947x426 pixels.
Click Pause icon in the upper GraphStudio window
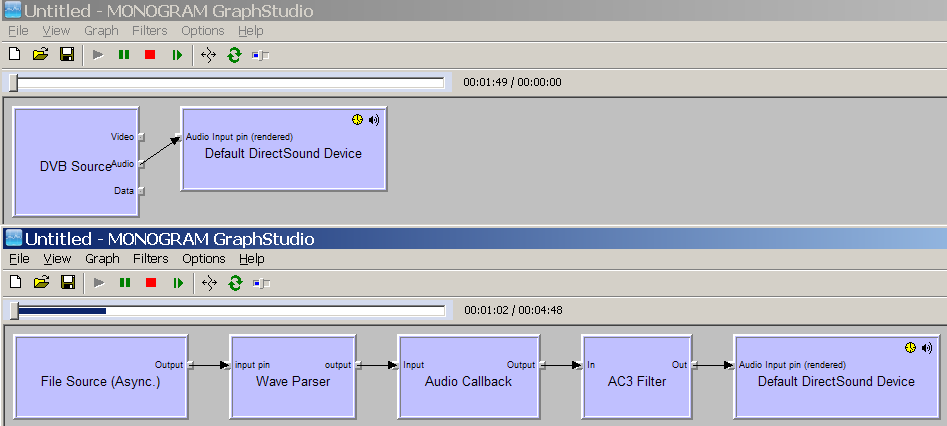pos(124,54)
